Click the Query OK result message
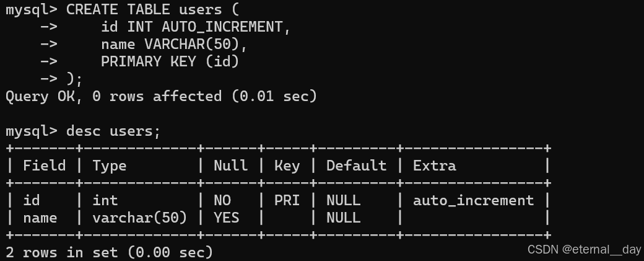This screenshot has width=644, height=261. click(x=161, y=96)
